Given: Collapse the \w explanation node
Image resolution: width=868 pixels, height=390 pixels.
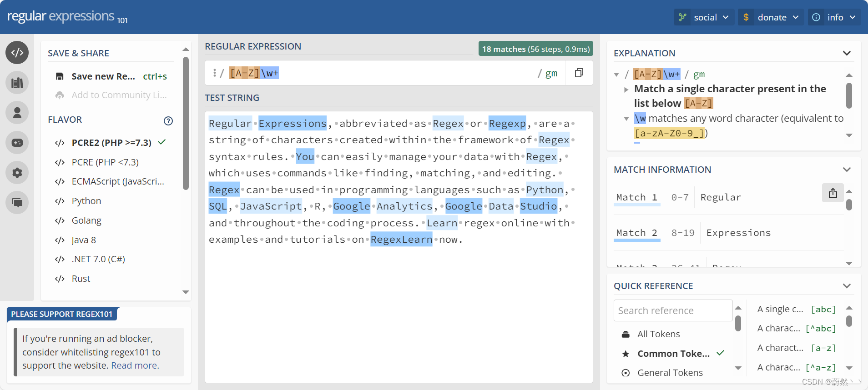Looking at the screenshot, I should tap(626, 119).
